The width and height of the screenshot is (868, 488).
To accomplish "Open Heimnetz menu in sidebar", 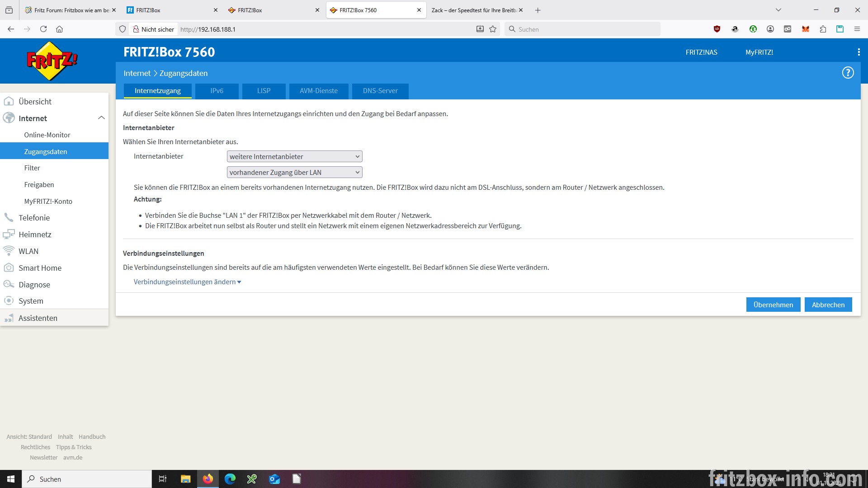I will coord(54,235).
